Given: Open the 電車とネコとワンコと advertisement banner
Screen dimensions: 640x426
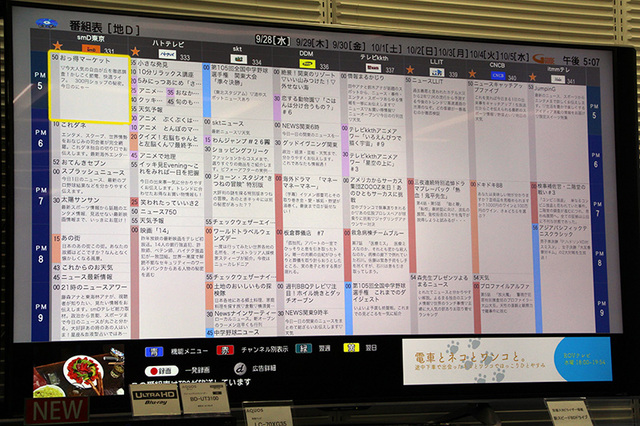Looking at the screenshot, I should click(x=506, y=361).
